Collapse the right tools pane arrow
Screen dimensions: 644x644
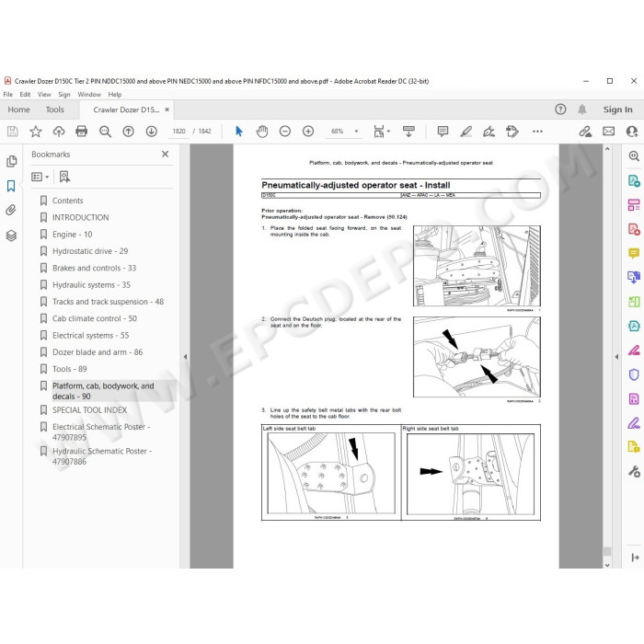click(x=616, y=357)
